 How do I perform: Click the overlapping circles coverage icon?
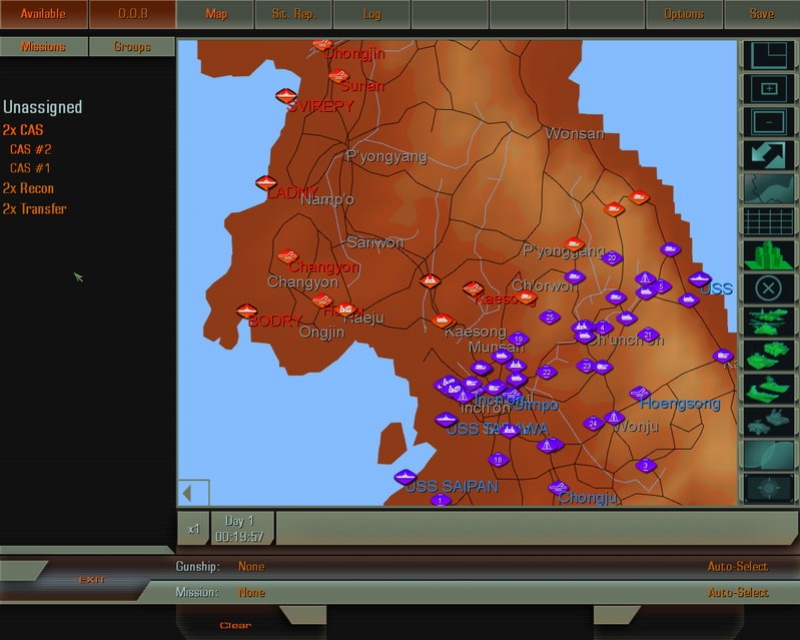768,454
